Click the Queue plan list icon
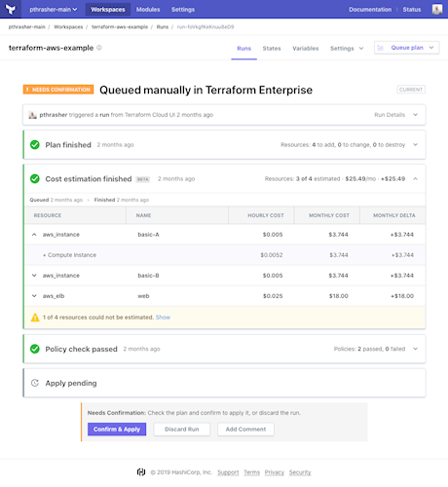The width and height of the screenshot is (448, 487). tap(381, 48)
